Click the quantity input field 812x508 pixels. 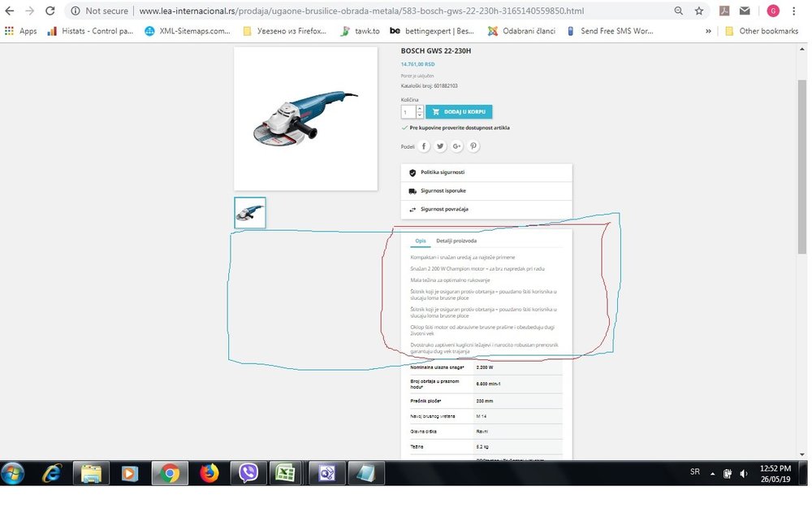click(408, 112)
